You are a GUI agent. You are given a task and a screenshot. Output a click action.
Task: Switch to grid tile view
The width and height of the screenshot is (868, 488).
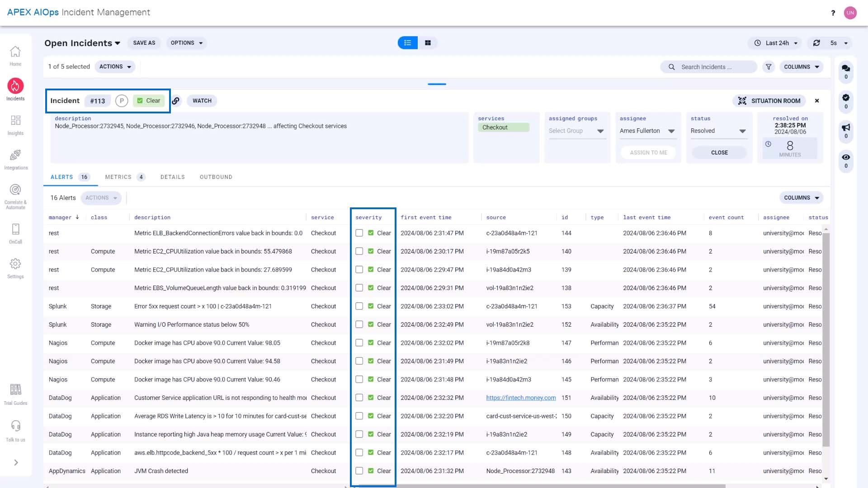tap(428, 43)
